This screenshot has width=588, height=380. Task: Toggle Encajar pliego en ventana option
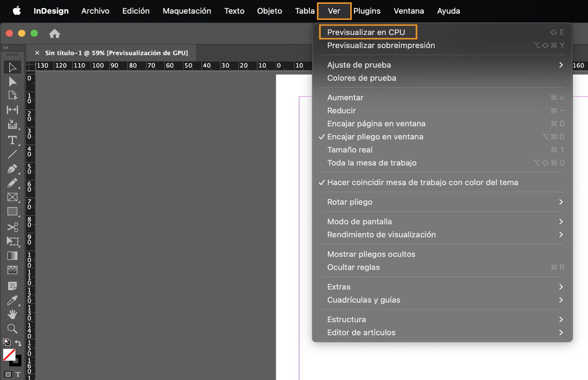click(375, 137)
